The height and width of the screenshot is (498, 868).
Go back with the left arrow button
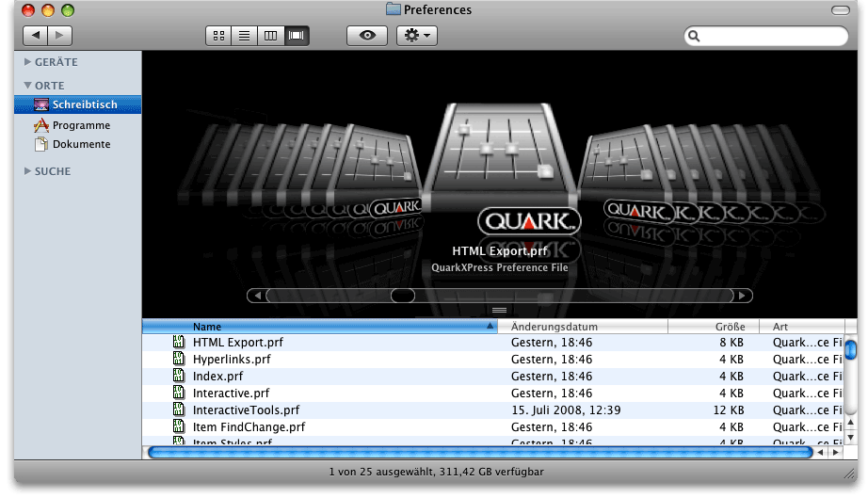click(36, 36)
